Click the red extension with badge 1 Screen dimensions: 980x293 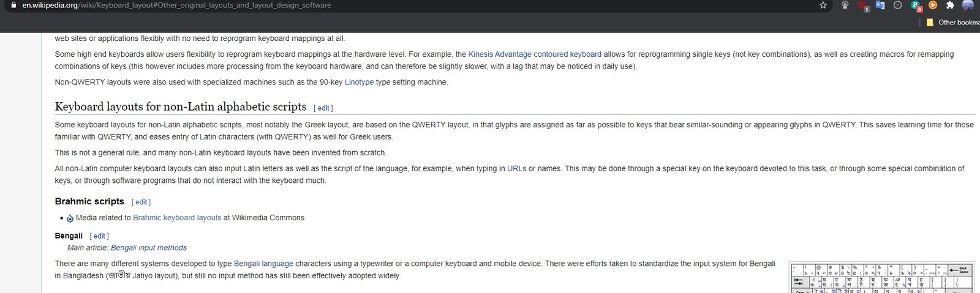[864, 6]
